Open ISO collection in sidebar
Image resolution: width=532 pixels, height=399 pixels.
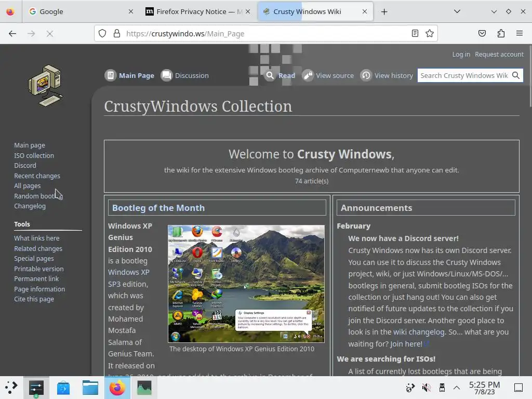[34, 155]
